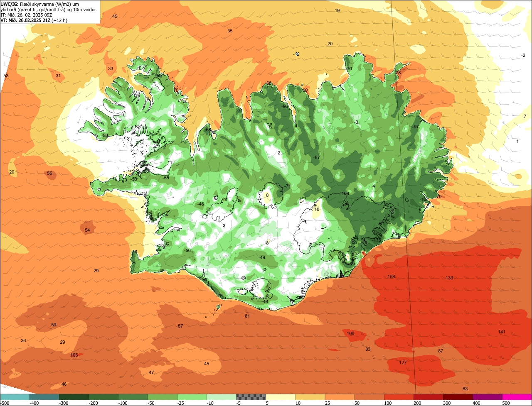Click the map value '-71' in the central highlands
The height and width of the screenshot is (406, 532).
[287, 186]
